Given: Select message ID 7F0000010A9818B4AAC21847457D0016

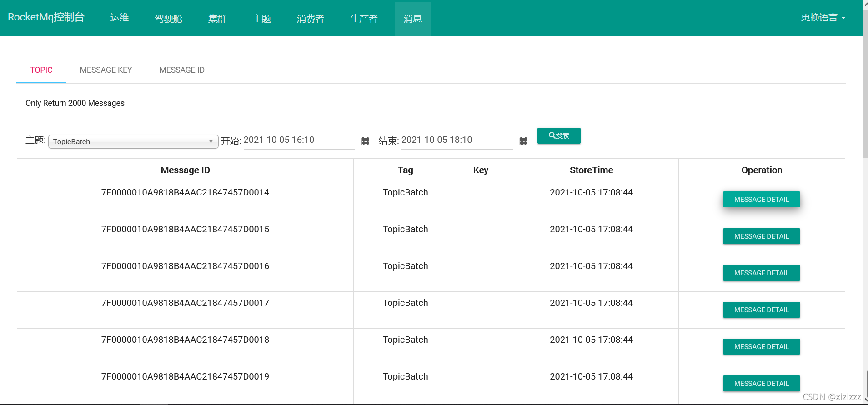Looking at the screenshot, I should coord(186,266).
